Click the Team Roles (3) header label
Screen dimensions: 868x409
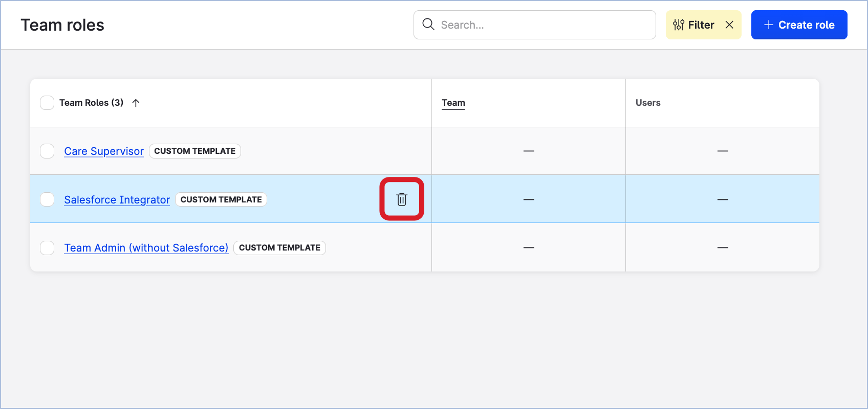point(91,103)
